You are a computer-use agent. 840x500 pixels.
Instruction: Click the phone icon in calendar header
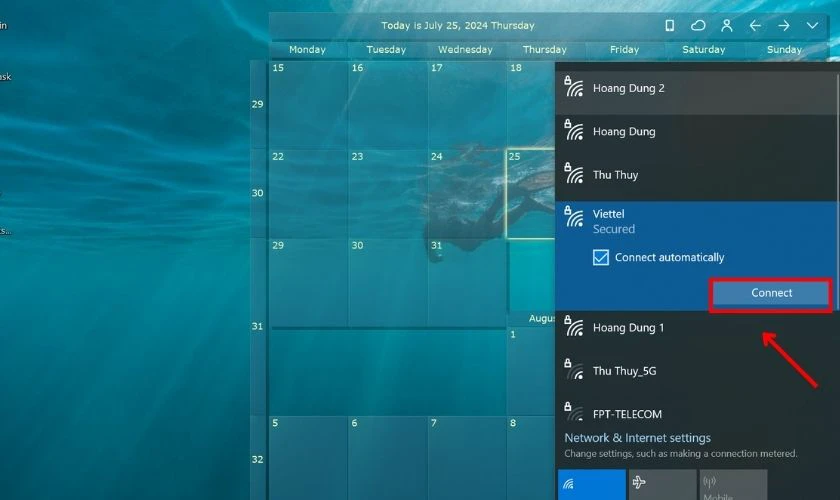670,25
